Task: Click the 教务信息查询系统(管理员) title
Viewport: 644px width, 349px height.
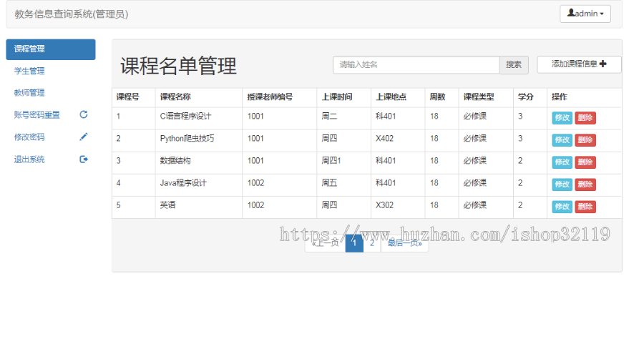Action: [x=72, y=14]
